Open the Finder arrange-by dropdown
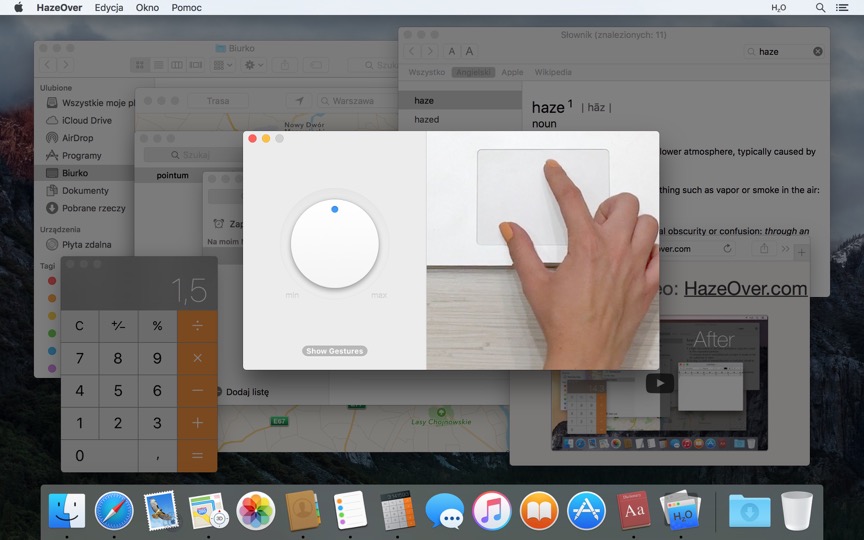Viewport: 864px width, 540px height. [x=223, y=65]
